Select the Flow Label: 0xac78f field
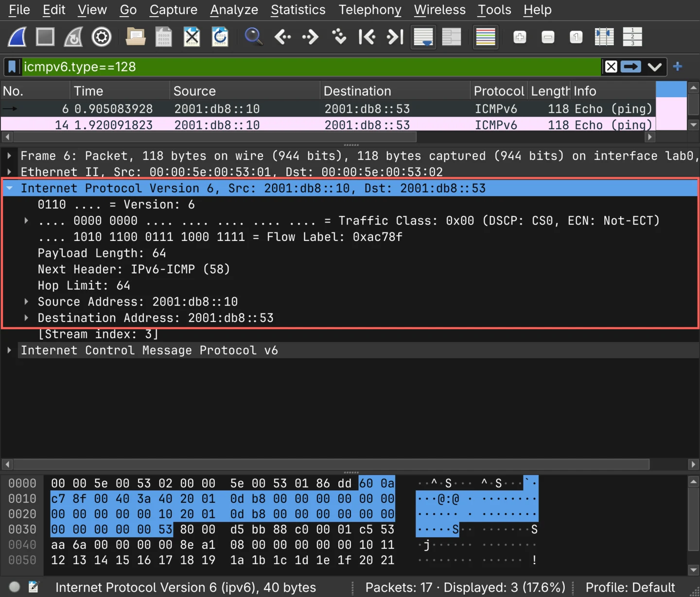700x597 pixels. click(x=350, y=237)
